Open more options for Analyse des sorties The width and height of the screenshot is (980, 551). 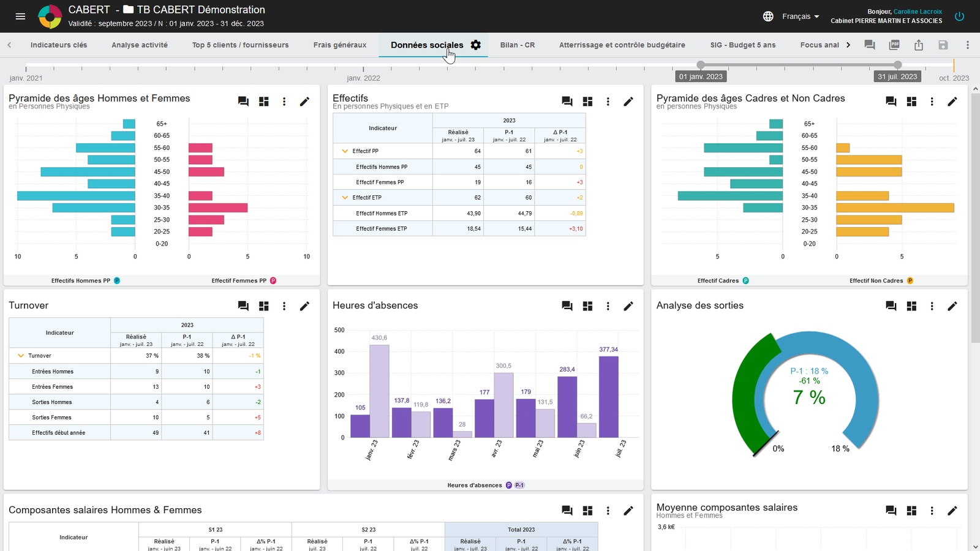tap(932, 306)
